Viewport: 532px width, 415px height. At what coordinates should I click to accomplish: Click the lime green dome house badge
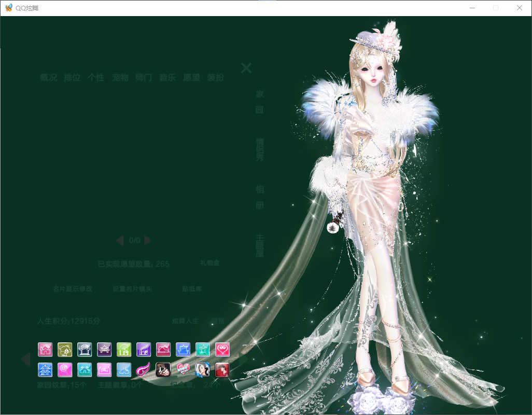pos(124,350)
